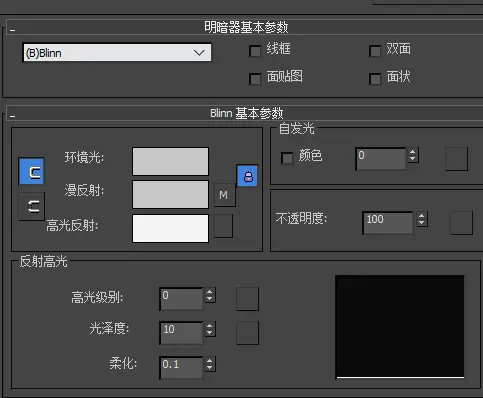Increase self-illumination with spinner up arrow

click(x=413, y=152)
